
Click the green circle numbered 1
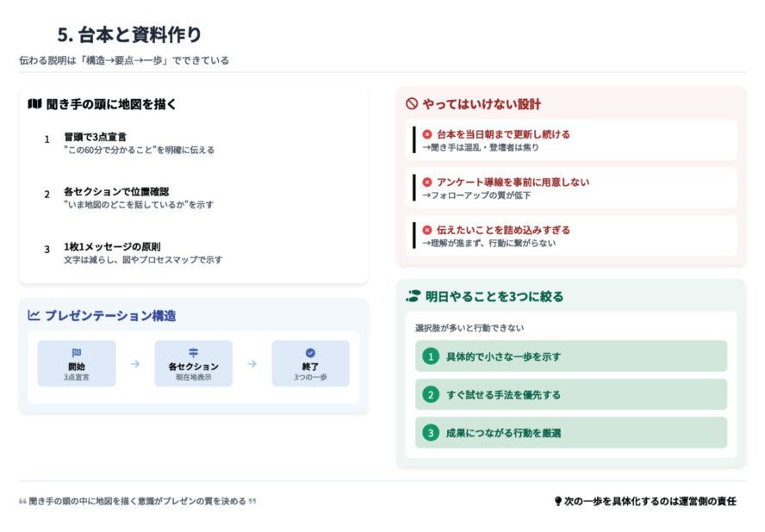(430, 356)
